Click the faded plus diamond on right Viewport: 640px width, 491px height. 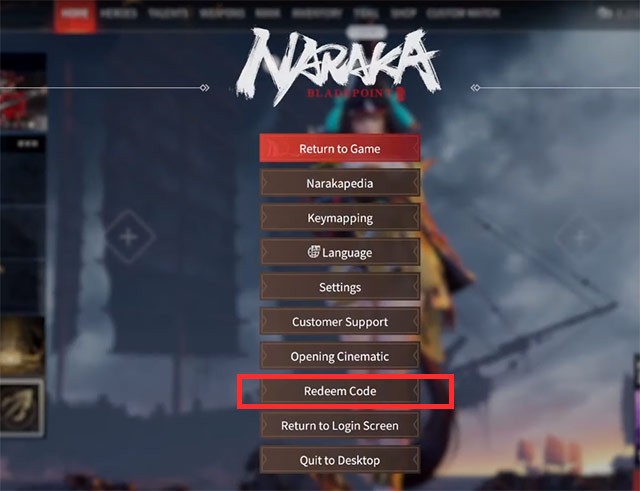tap(580, 236)
